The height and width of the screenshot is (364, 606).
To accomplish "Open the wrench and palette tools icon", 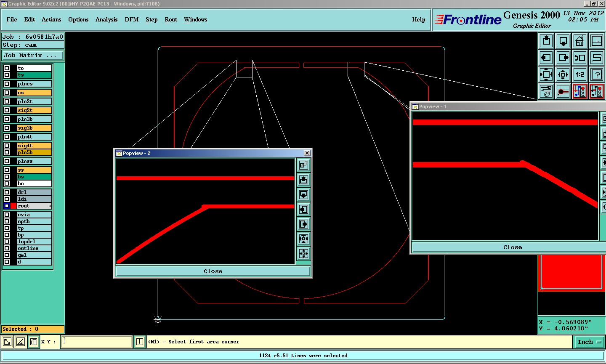I will 546,91.
